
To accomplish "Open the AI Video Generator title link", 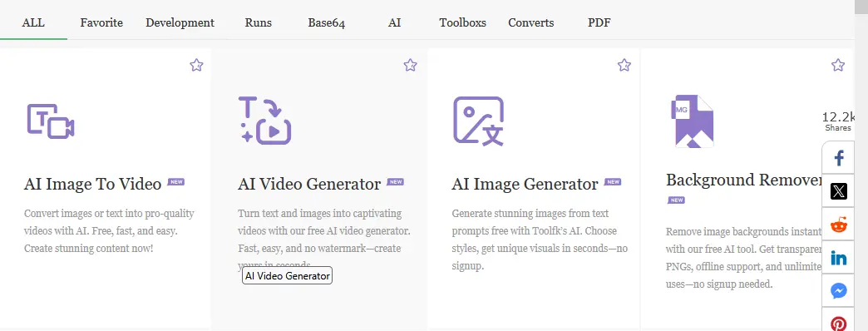I will [x=309, y=184].
